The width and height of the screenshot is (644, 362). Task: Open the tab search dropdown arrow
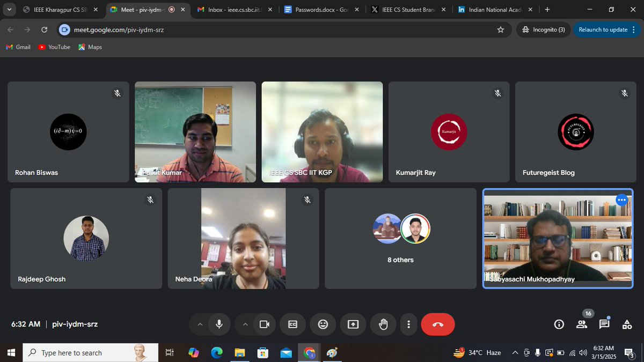click(x=9, y=10)
